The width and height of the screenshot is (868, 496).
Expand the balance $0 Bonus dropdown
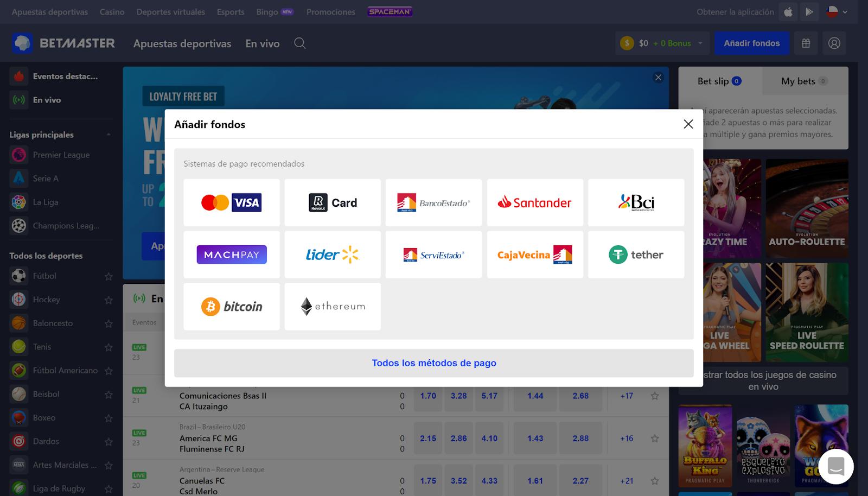point(662,43)
